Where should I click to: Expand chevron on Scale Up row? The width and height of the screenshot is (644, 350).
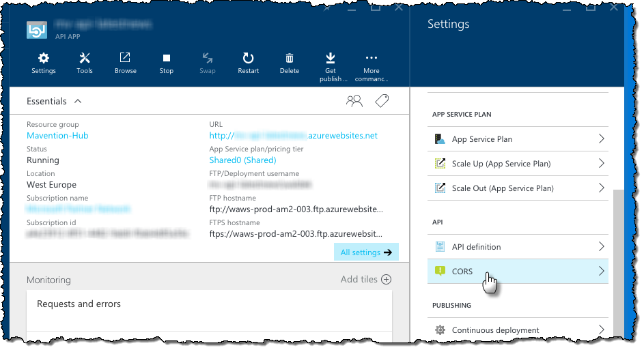tap(601, 163)
